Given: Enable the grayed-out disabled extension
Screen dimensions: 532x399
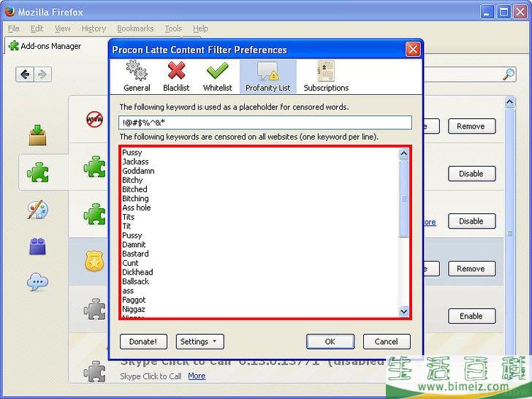Looking at the screenshot, I should (471, 316).
